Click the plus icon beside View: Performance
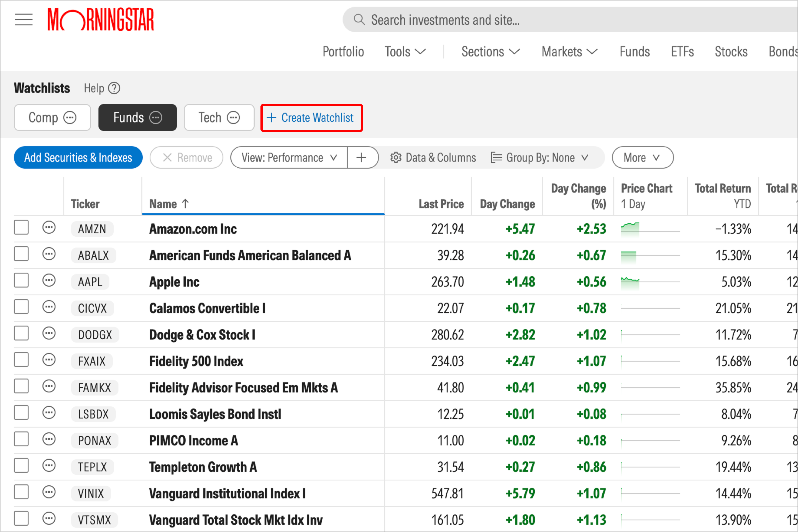Screen dimensions: 798x532 362,157
